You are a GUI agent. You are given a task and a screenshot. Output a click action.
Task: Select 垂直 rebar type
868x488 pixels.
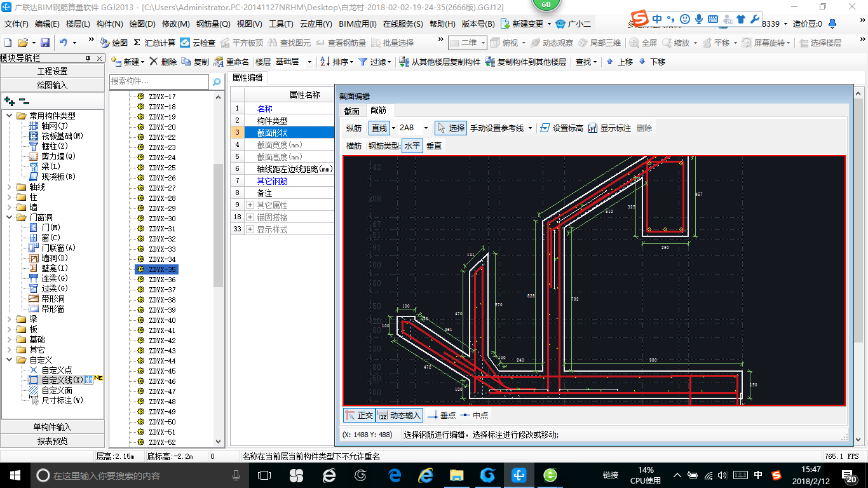point(433,146)
